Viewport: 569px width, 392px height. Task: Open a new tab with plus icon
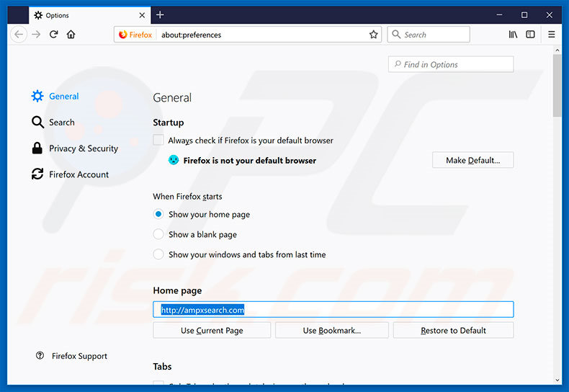coord(160,15)
